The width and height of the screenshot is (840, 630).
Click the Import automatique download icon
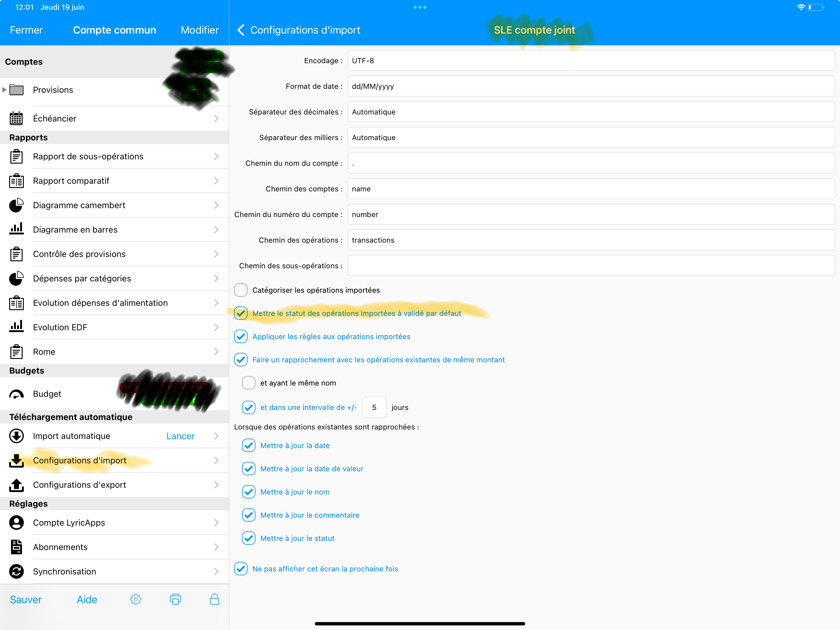coord(16,436)
